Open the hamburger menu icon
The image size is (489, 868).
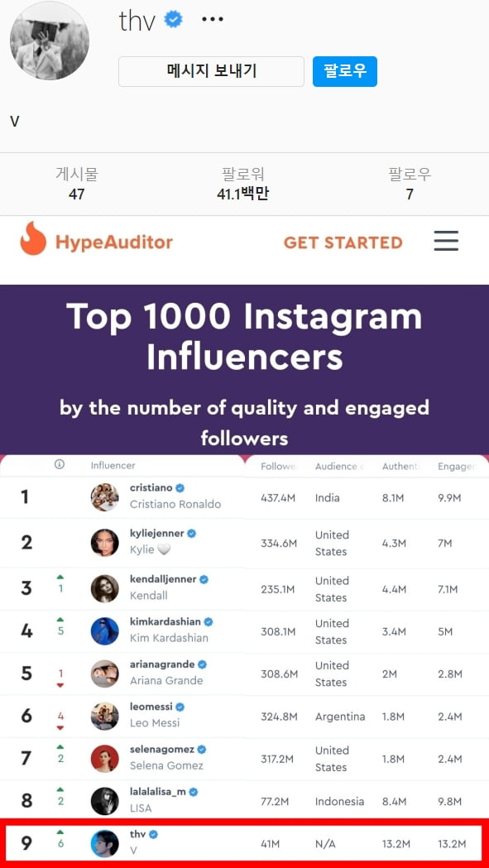click(x=446, y=241)
